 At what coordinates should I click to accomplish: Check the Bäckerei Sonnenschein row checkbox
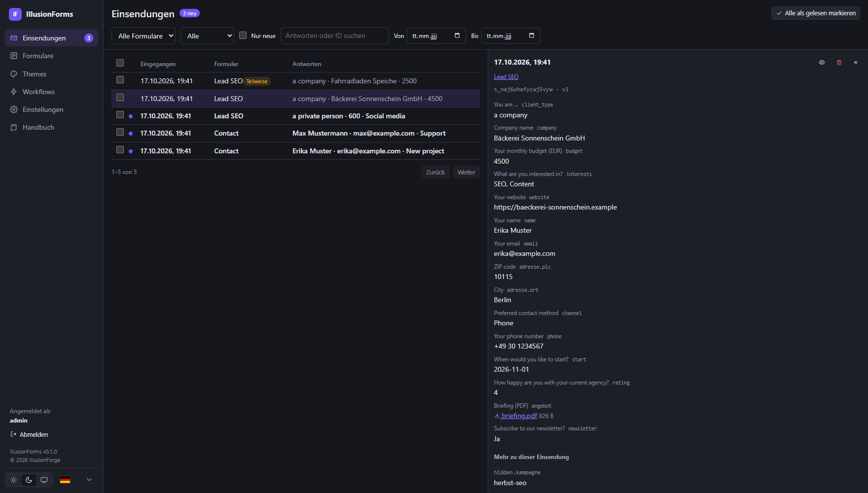click(x=120, y=98)
